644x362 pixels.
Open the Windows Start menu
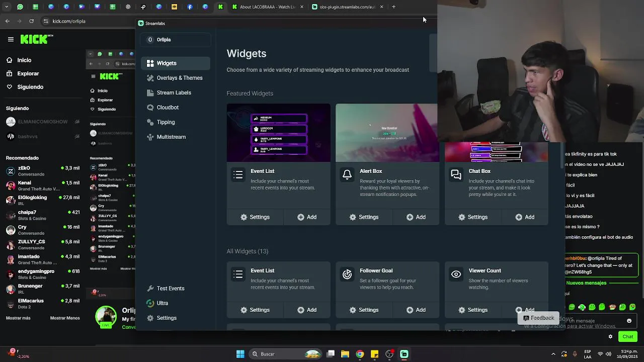coord(240,354)
